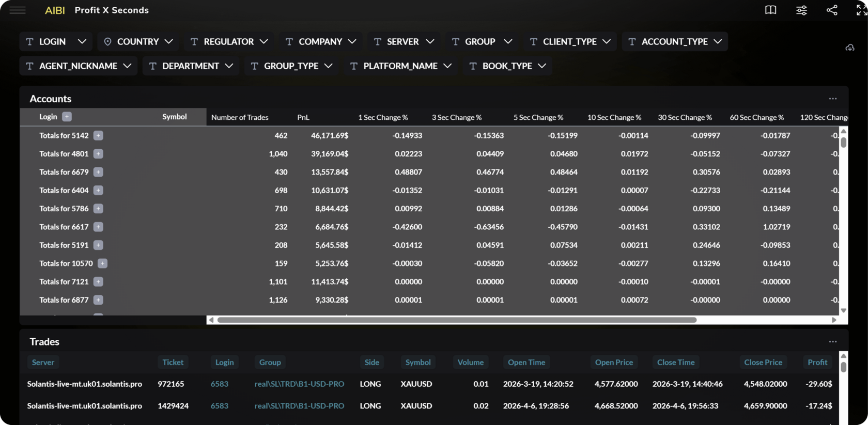This screenshot has width=868, height=425.
Task: Click the Close Price header in Trades
Action: tap(763, 363)
